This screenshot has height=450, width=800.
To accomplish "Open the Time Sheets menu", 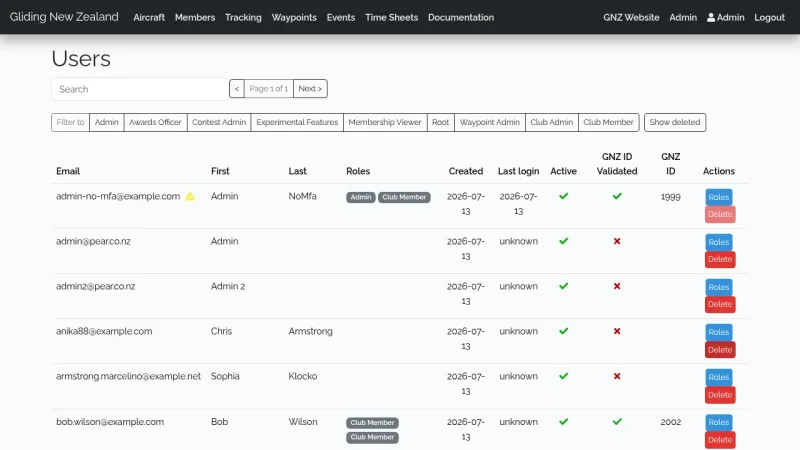I will pos(391,17).
